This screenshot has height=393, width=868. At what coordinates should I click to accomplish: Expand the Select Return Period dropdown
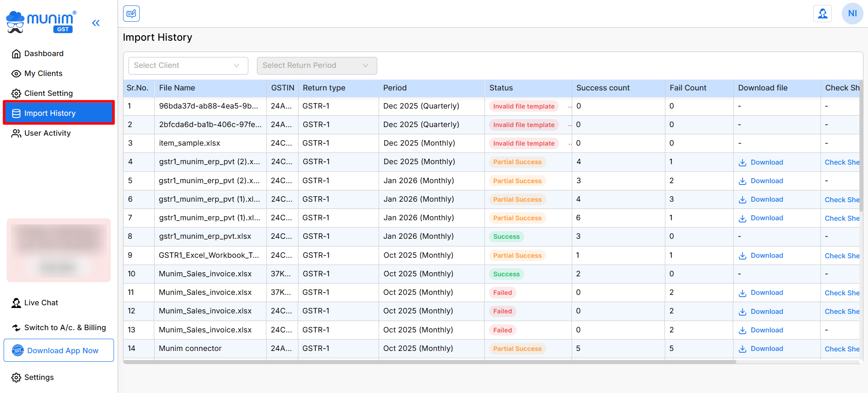click(317, 66)
